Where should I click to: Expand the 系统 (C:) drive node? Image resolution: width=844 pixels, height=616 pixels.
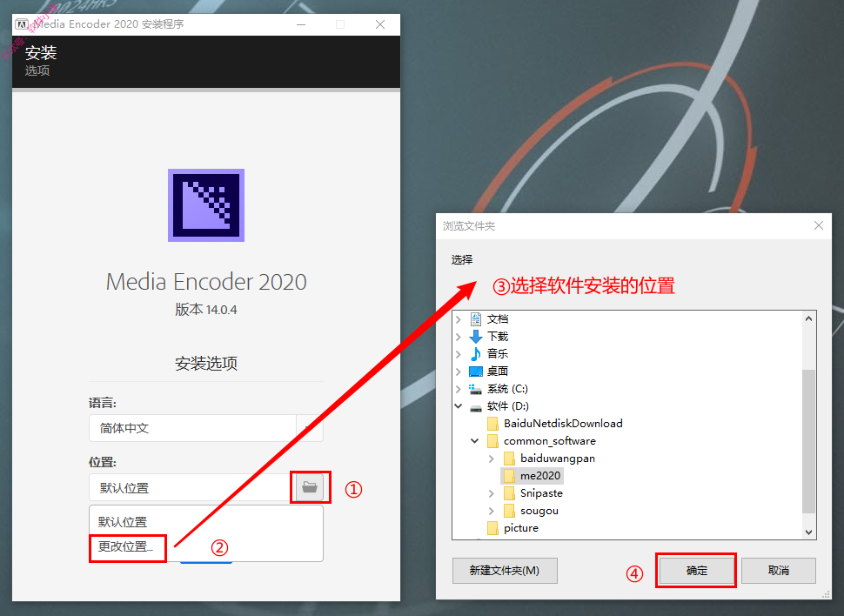(458, 389)
